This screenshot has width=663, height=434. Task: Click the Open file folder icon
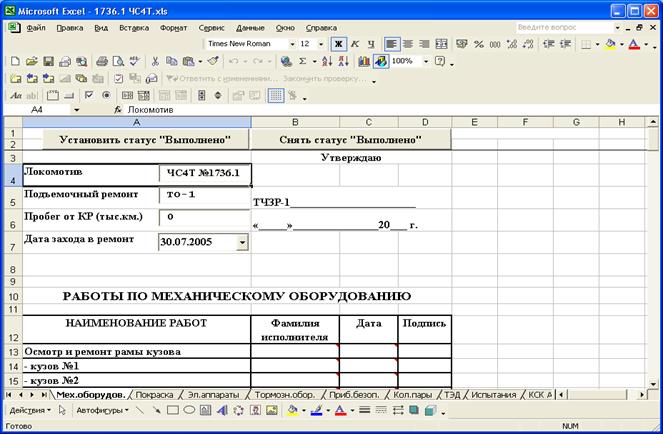click(32, 61)
